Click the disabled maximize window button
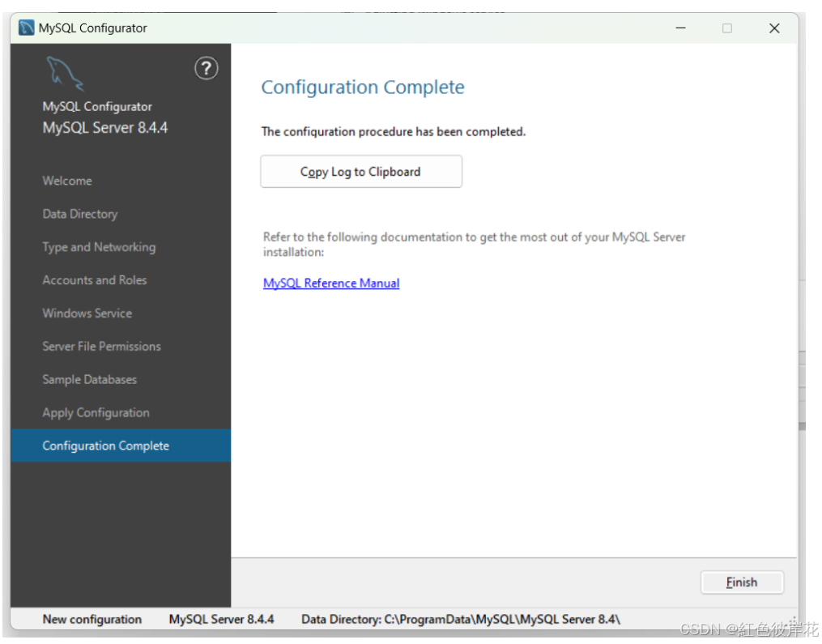This screenshot has width=822, height=644. [727, 28]
